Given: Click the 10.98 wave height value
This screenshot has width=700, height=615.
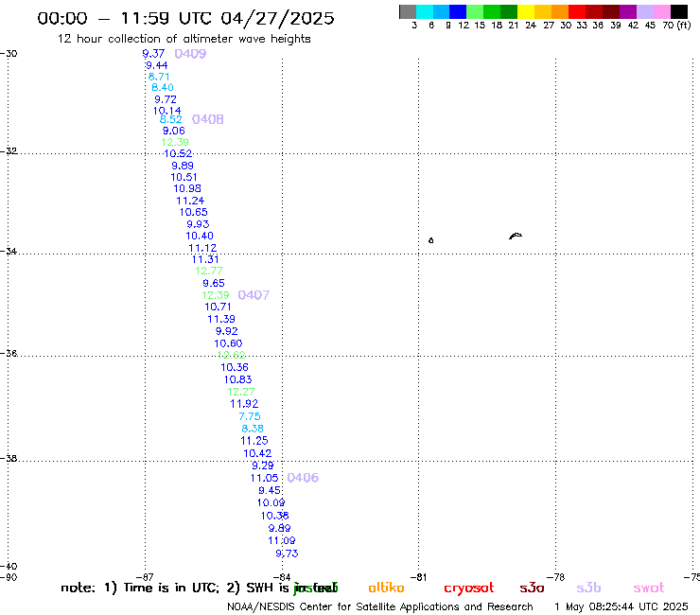Looking at the screenshot, I should (x=187, y=188).
